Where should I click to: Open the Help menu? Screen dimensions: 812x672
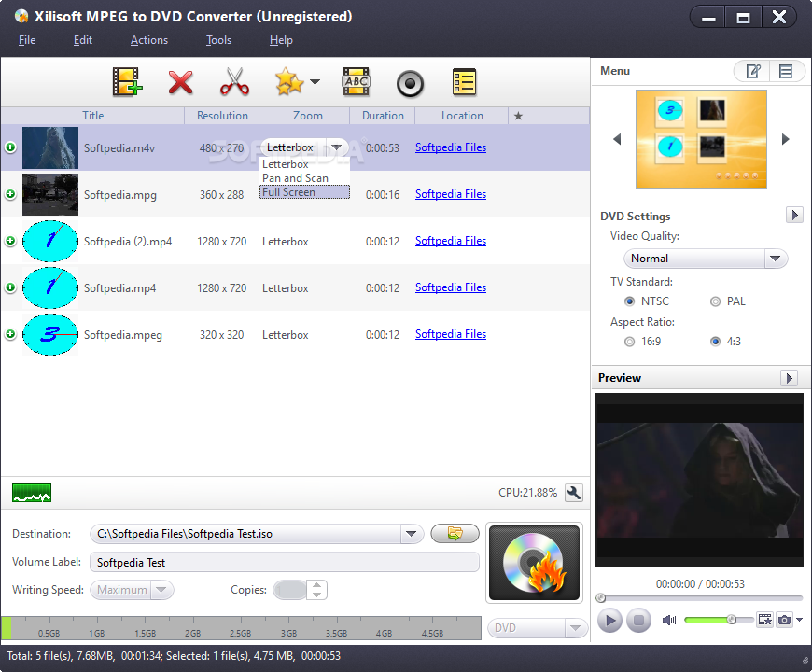tap(281, 40)
